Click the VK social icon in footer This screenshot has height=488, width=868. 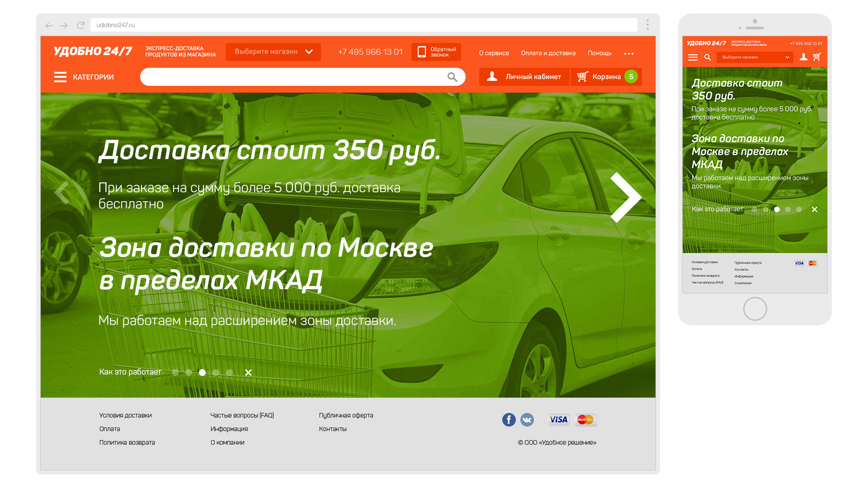pos(527,420)
